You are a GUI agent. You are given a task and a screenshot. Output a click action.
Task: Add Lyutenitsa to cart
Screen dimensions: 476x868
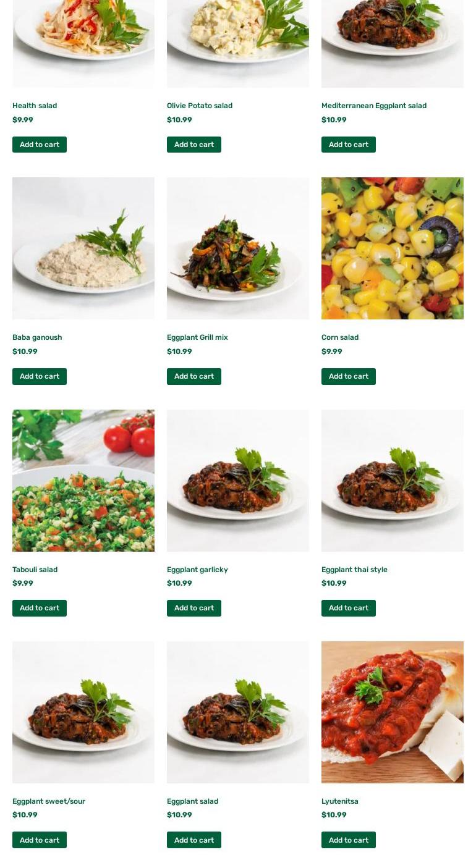click(349, 840)
